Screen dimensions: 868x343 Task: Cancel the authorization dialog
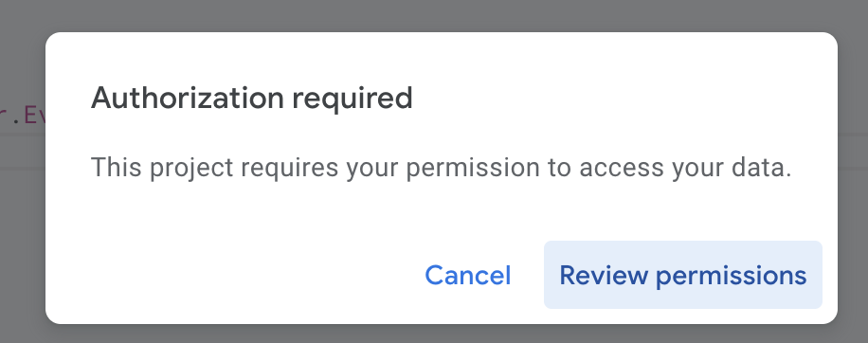[x=468, y=275]
